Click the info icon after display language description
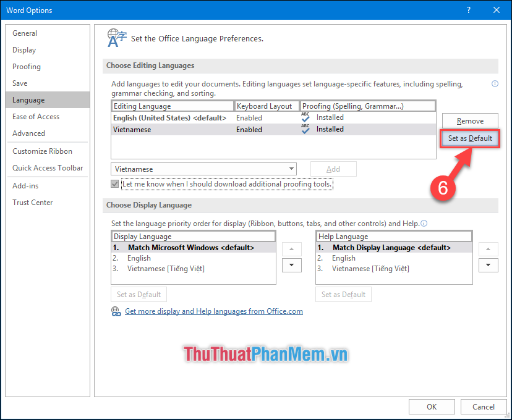The width and height of the screenshot is (512, 420). pyautogui.click(x=424, y=224)
